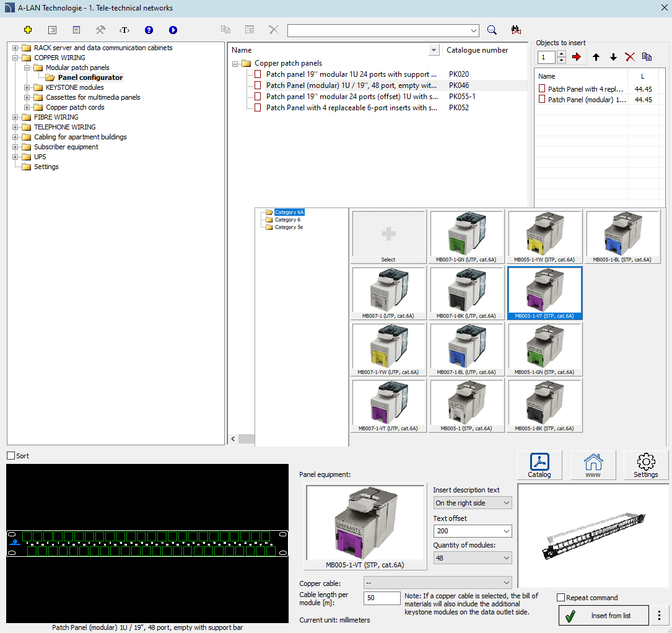This screenshot has height=633, width=672.
Task: Check the PK020 patch panel checkbox
Action: click(258, 74)
